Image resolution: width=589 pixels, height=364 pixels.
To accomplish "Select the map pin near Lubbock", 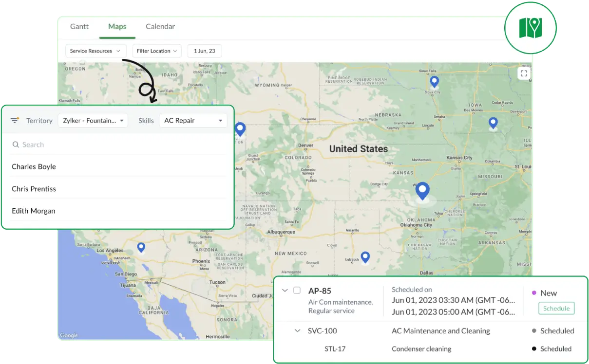I will pyautogui.click(x=365, y=256).
